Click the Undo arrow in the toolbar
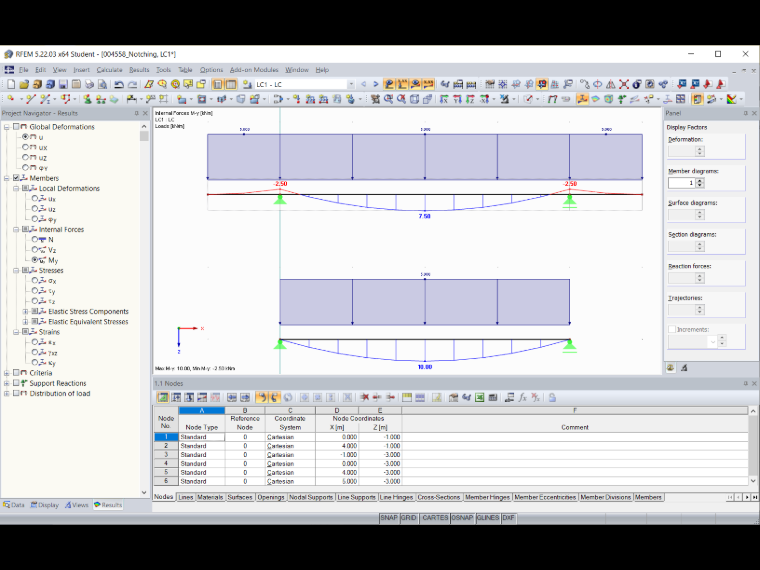This screenshot has width=760, height=570. tap(118, 84)
